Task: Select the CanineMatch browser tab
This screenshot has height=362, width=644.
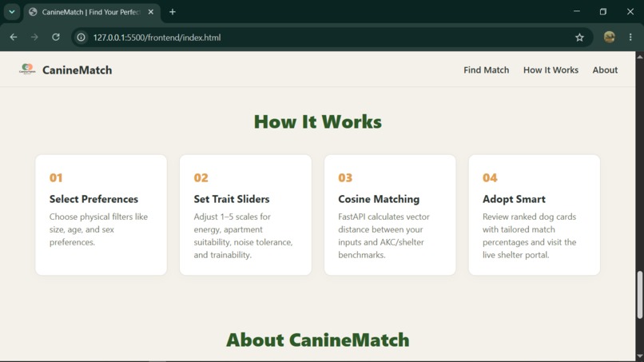Action: point(92,12)
